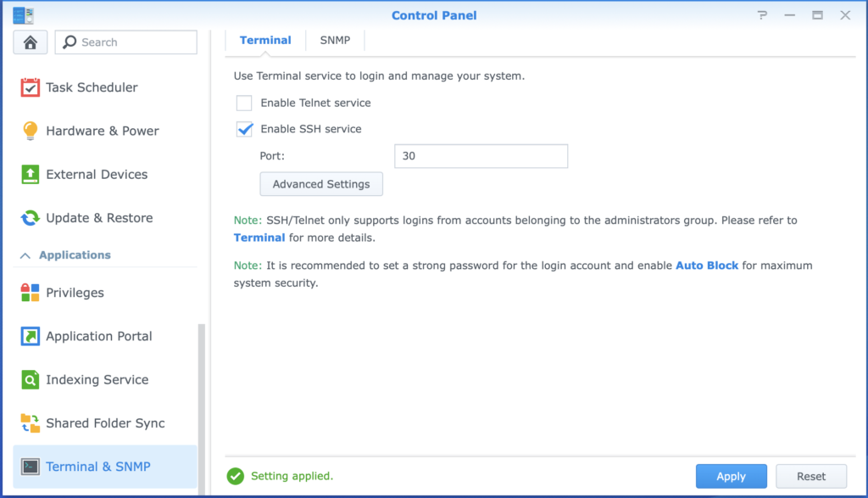Open the help question mark icon
The width and height of the screenshot is (868, 498).
coord(762,15)
